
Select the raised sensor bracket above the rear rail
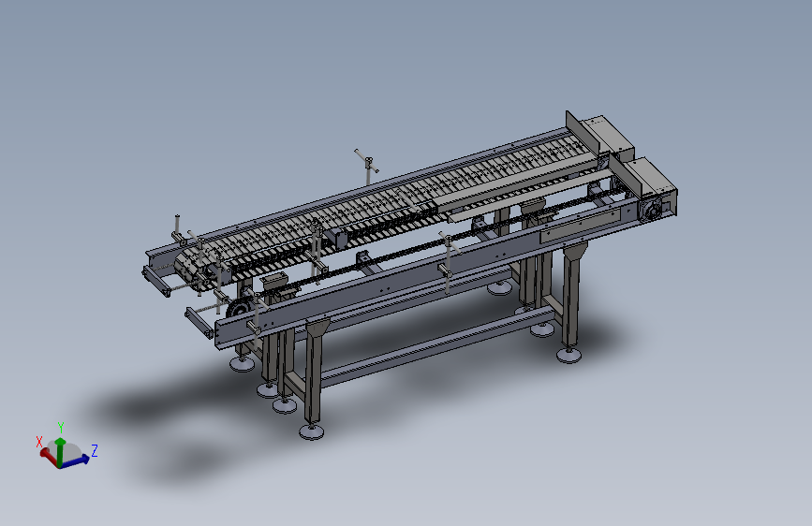pyautogui.click(x=367, y=167)
